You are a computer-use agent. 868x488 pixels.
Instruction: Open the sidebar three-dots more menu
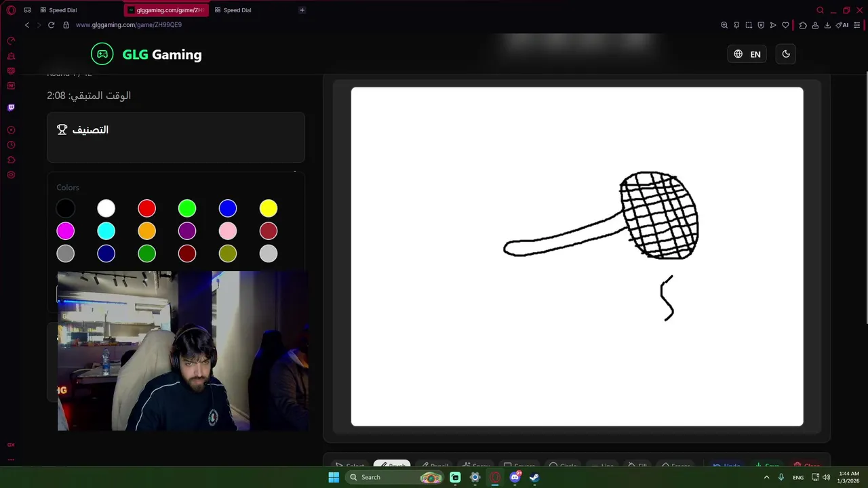11,459
